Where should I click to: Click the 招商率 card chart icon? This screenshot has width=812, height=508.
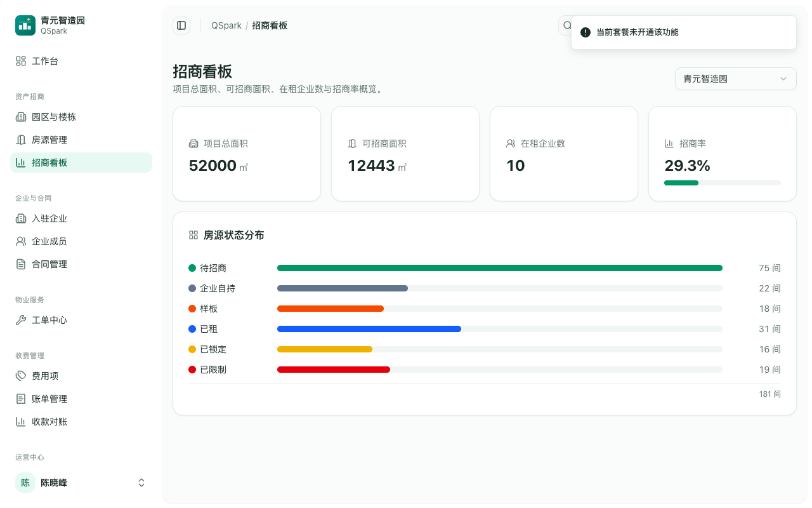click(x=669, y=144)
